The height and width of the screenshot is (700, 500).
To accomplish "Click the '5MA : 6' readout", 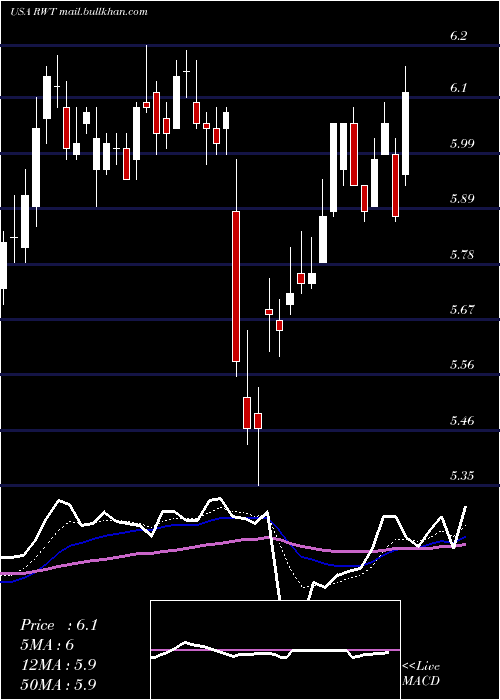I will [x=47, y=645].
